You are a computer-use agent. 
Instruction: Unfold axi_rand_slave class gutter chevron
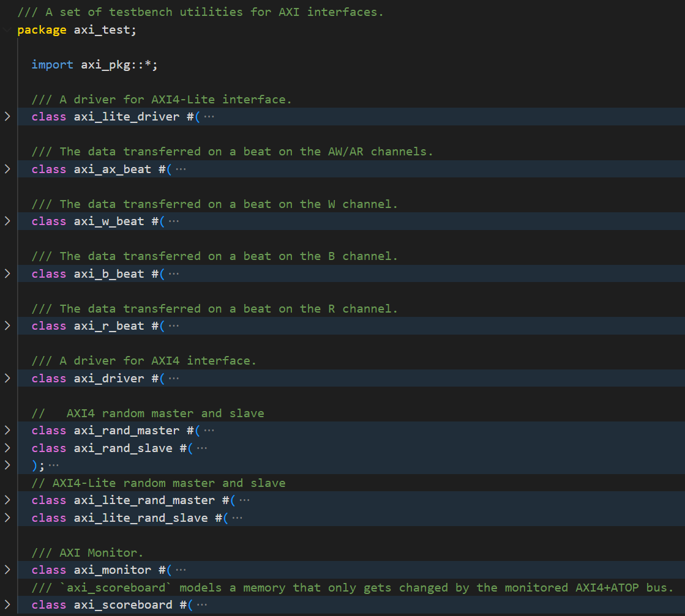click(x=7, y=448)
